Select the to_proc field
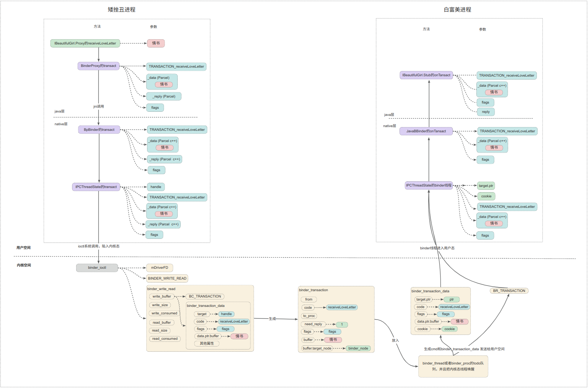 click(x=309, y=316)
